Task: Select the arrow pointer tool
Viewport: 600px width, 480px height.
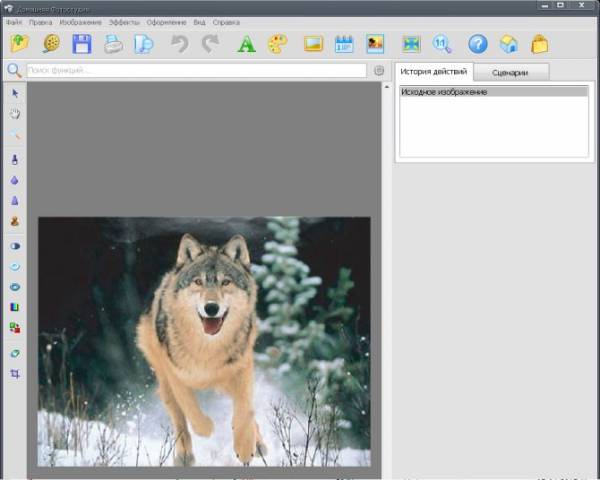Action: click(15, 93)
